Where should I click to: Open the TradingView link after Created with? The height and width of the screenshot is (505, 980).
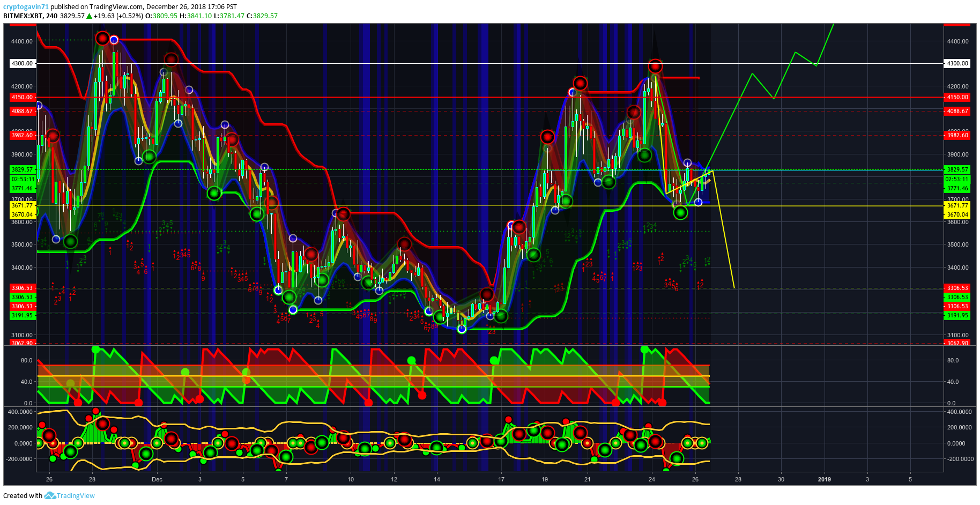coord(76,495)
